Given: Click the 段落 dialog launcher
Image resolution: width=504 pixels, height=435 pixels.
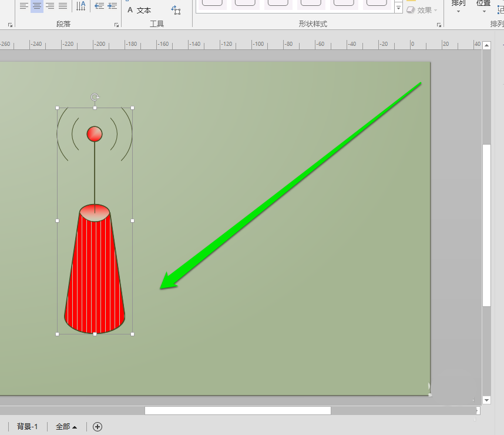Looking at the screenshot, I should pyautogui.click(x=116, y=25).
